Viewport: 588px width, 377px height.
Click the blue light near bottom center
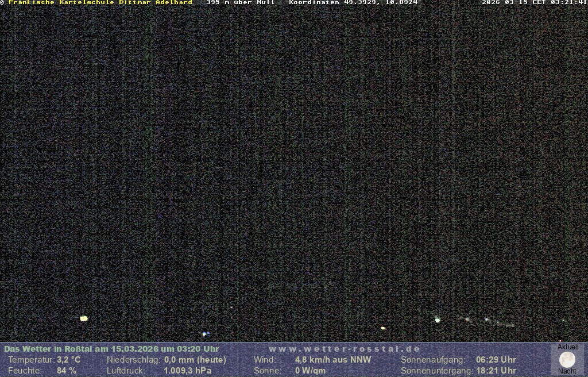click(204, 333)
